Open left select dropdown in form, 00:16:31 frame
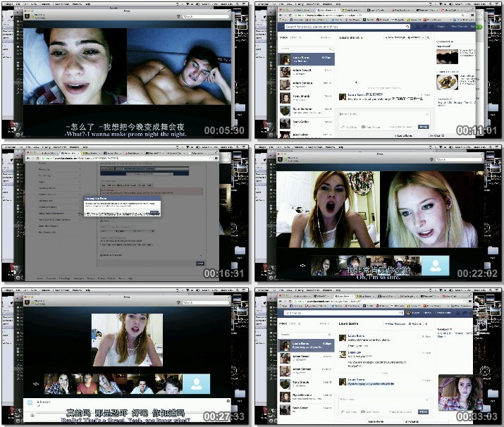Screen dimensions: 504x427 click(109, 231)
